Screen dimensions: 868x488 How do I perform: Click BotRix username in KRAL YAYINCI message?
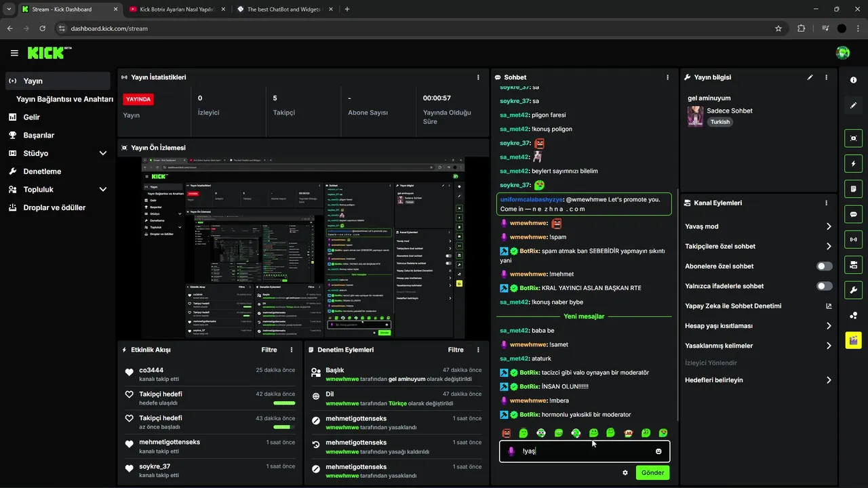pos(529,288)
